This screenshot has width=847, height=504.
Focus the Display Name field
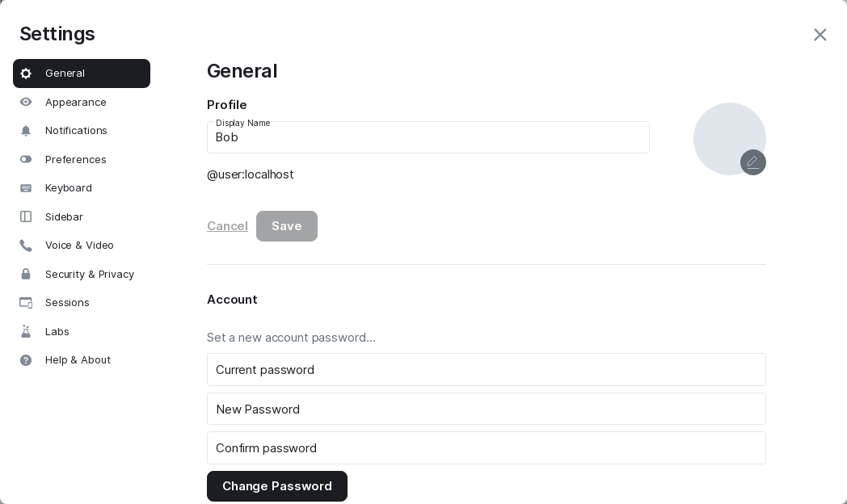tap(428, 138)
